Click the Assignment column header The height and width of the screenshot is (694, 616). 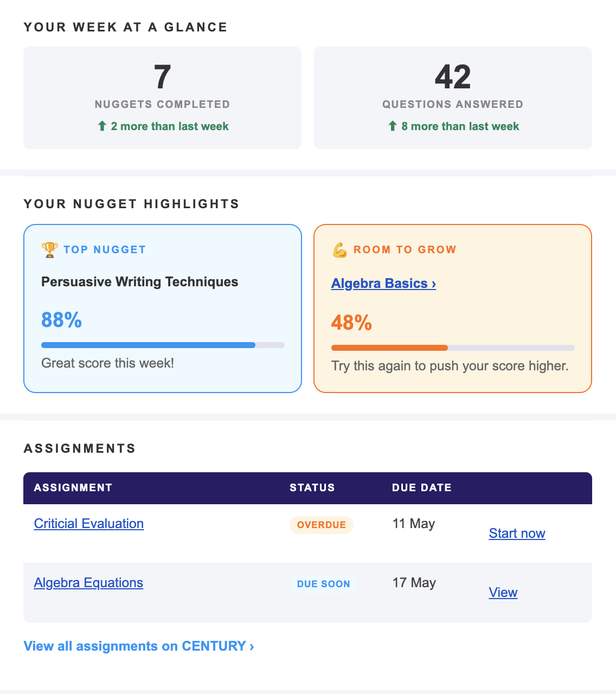[x=73, y=487]
